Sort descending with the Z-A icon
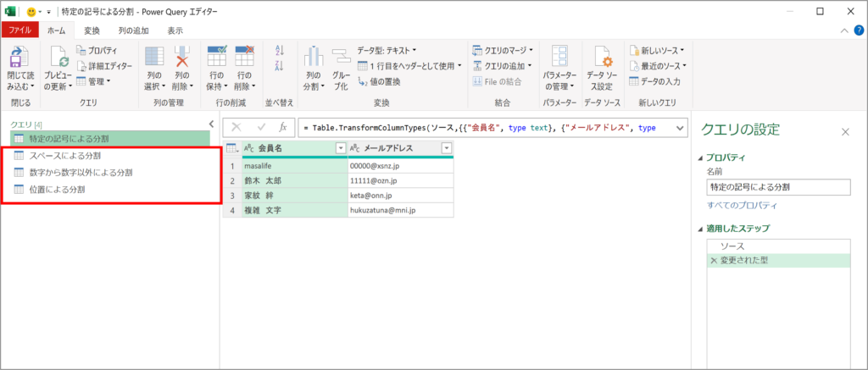Viewport: 868px width, 370px height. [x=280, y=66]
